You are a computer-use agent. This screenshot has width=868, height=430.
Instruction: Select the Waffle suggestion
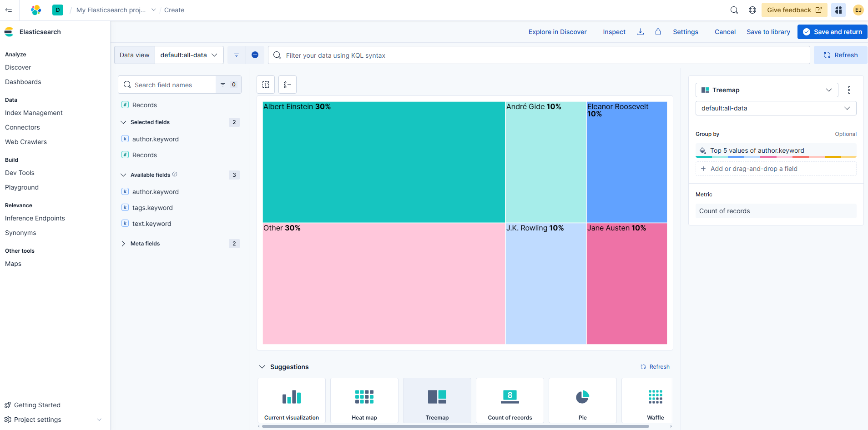[647, 400]
